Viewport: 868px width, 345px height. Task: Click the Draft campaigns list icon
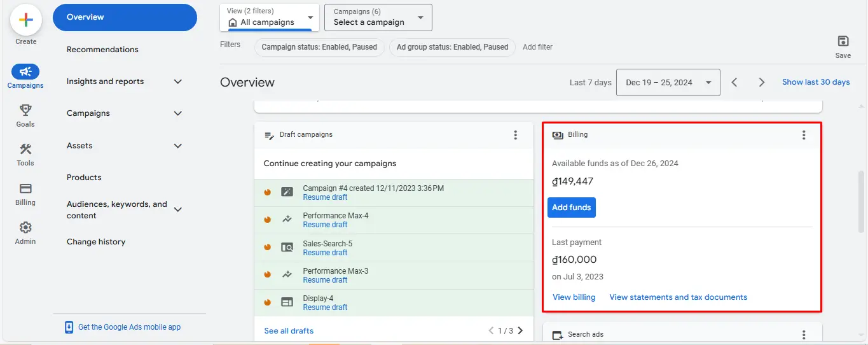coord(269,135)
